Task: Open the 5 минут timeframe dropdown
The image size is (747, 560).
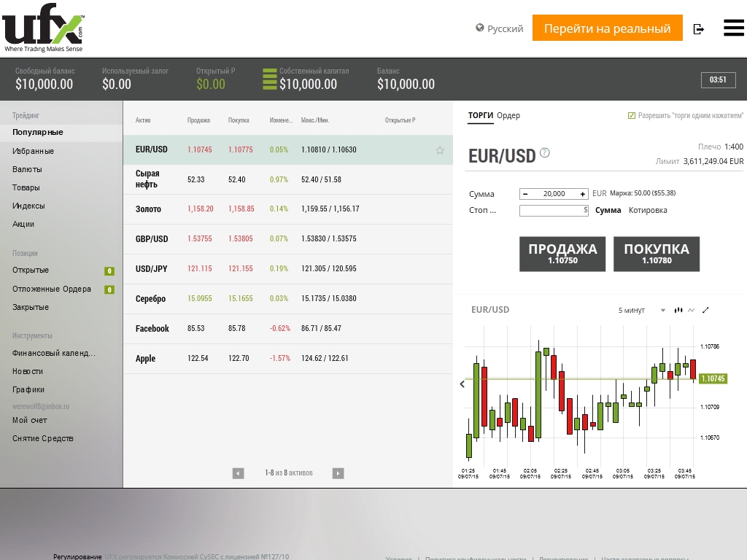Action: pos(642,310)
